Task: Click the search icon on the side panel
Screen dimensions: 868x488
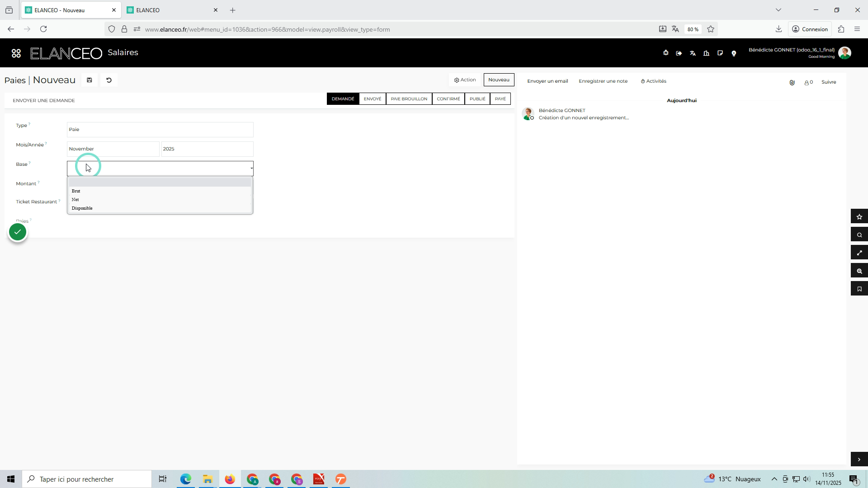Action: 859,235
